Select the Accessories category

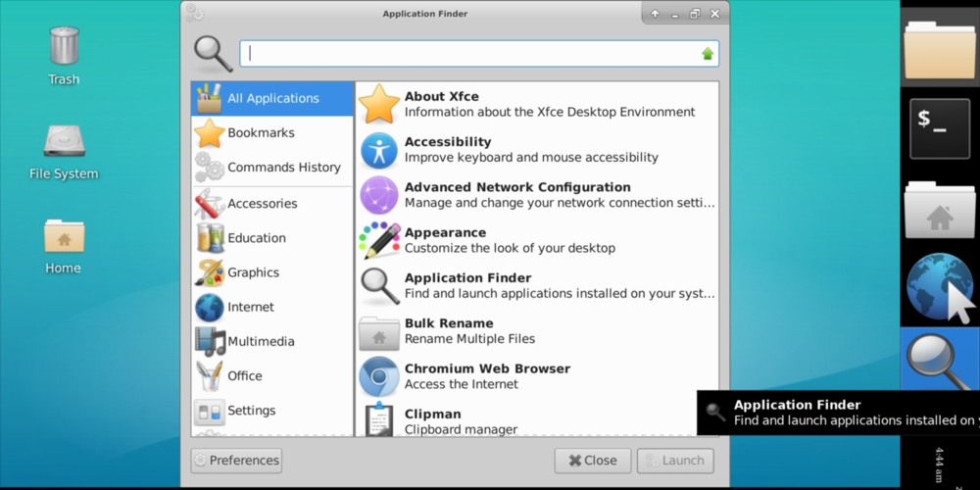pos(272,203)
